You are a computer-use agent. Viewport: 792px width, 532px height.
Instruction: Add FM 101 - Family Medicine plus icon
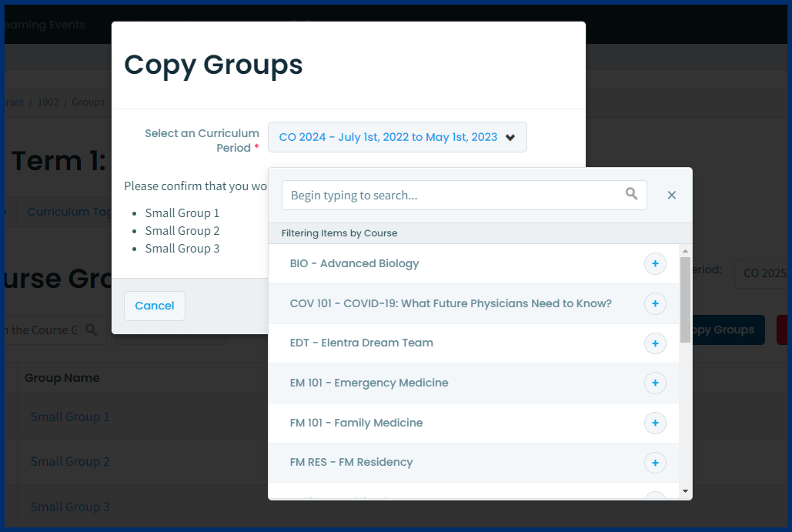point(655,423)
